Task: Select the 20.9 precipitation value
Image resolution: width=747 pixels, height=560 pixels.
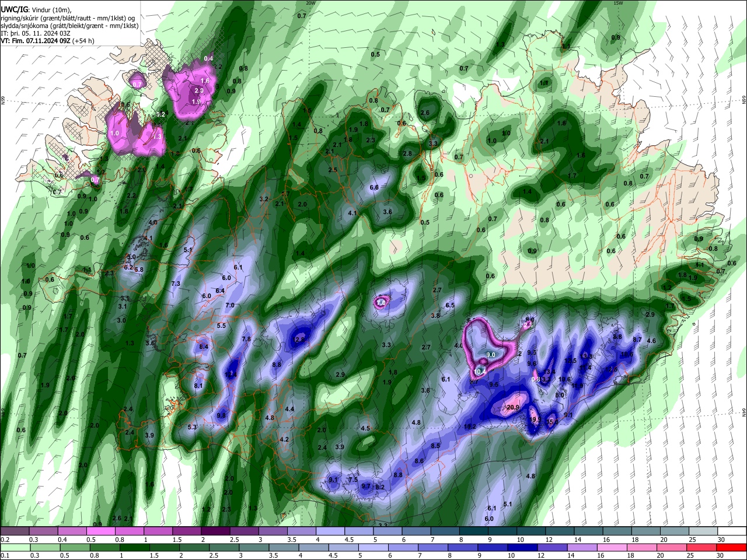Action: click(x=513, y=407)
